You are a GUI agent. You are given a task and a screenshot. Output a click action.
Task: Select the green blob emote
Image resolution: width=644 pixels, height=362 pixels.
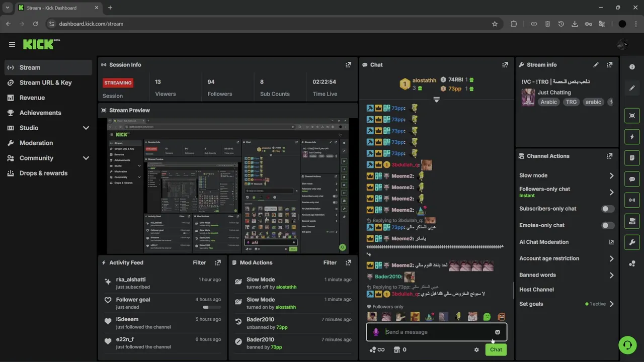tap(487, 317)
